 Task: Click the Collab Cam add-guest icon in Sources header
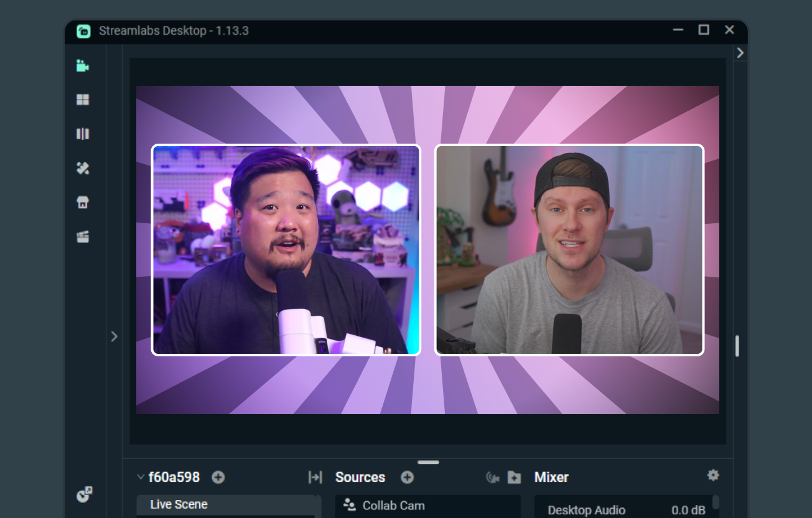[493, 477]
